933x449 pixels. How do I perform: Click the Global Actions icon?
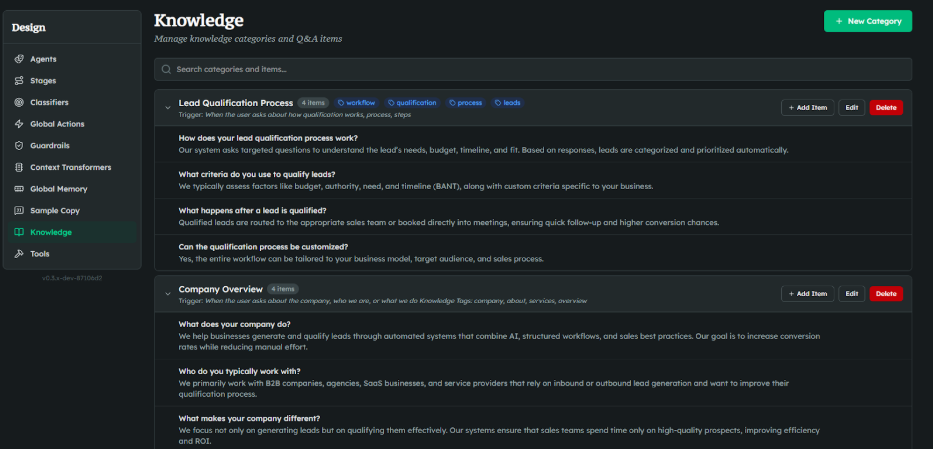(20, 124)
